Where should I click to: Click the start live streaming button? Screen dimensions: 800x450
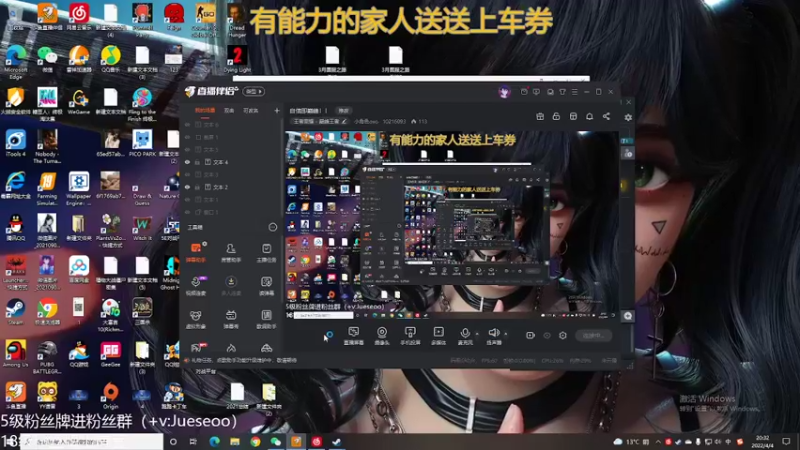click(x=593, y=335)
